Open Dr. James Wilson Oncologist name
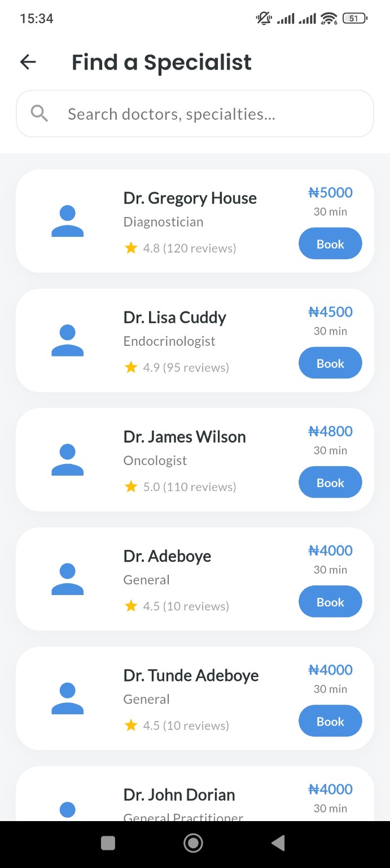Image resolution: width=390 pixels, height=868 pixels. tap(185, 437)
